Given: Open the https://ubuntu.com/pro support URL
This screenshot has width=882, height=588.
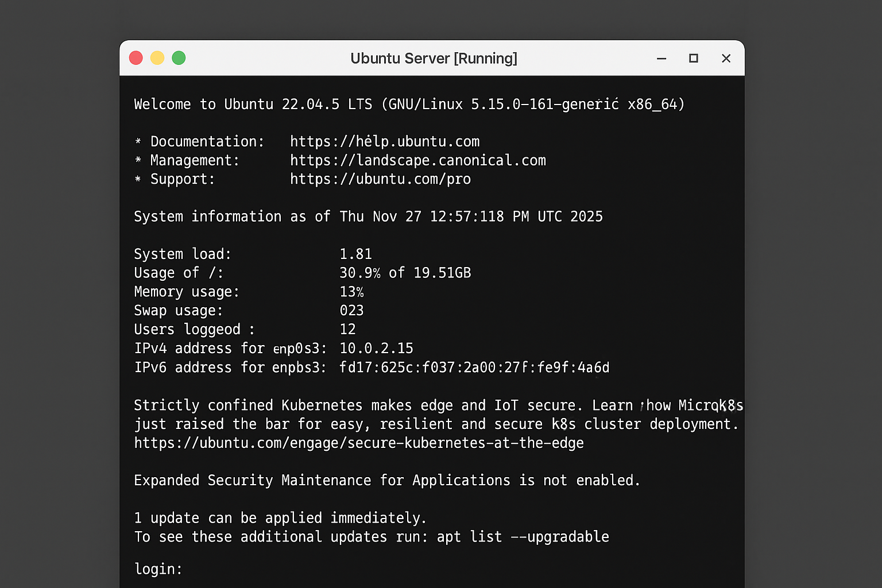Looking at the screenshot, I should (x=380, y=179).
